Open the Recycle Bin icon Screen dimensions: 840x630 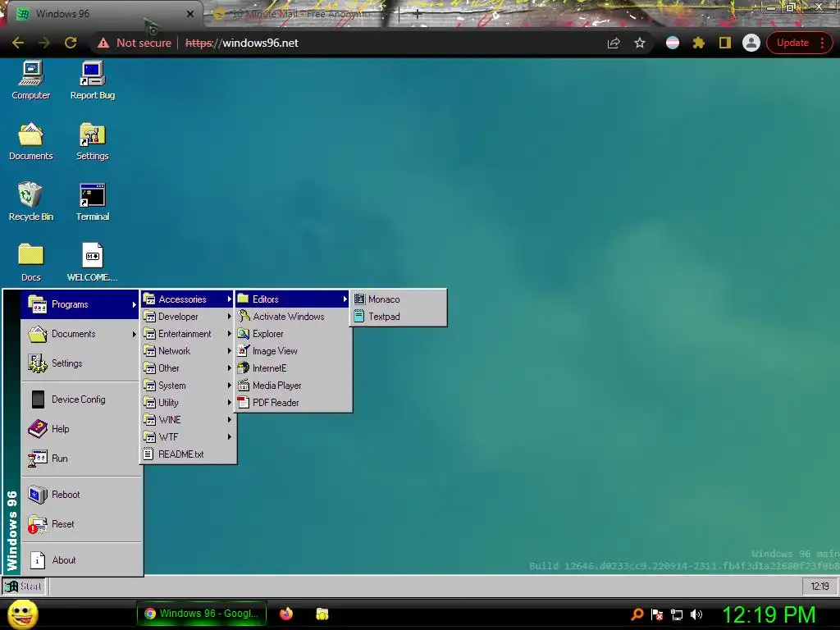[x=30, y=202]
